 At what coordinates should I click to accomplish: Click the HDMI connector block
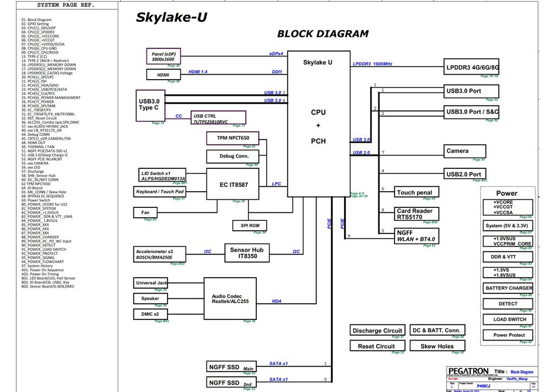[x=164, y=75]
